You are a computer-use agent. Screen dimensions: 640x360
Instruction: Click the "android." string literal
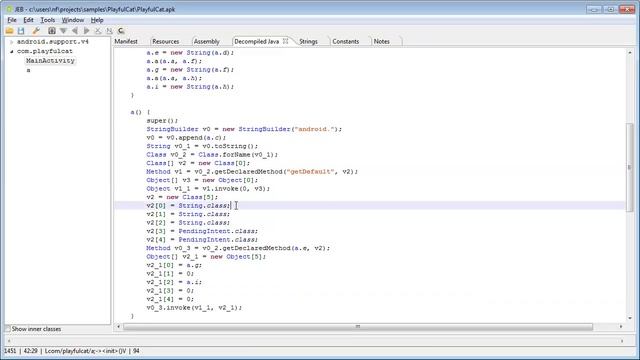pos(315,129)
